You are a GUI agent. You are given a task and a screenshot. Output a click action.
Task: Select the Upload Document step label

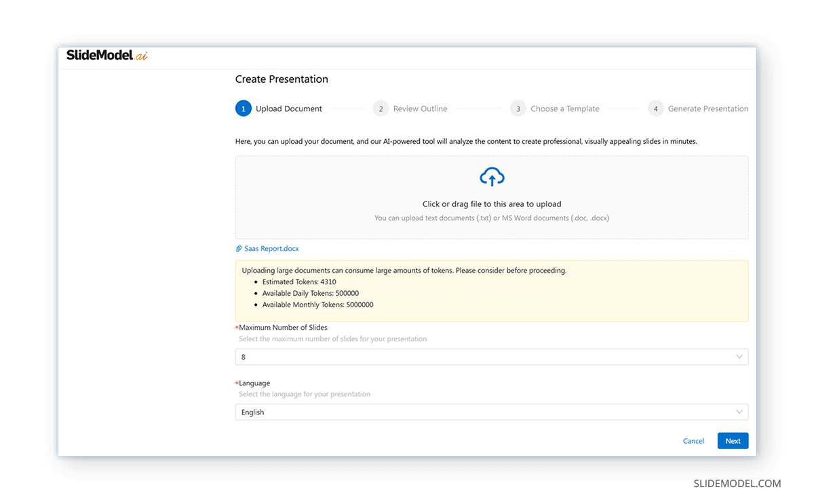click(x=288, y=108)
